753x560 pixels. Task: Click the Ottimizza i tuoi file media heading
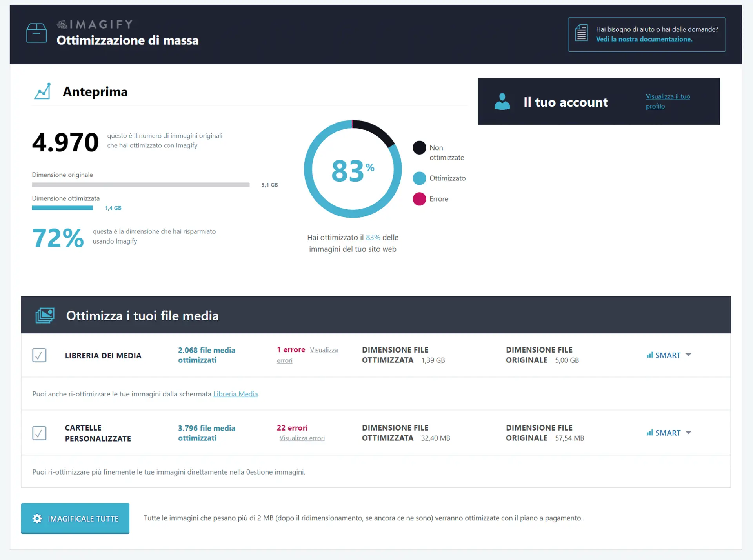pyautogui.click(x=142, y=316)
